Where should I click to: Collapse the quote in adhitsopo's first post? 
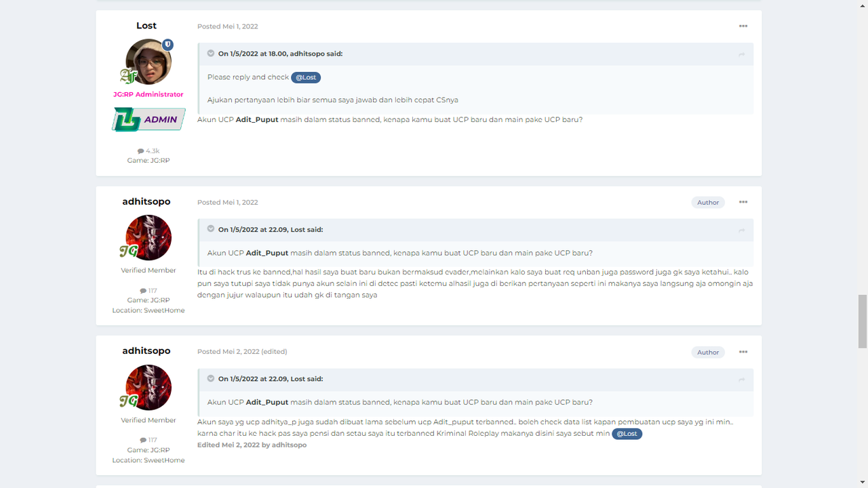coord(211,229)
